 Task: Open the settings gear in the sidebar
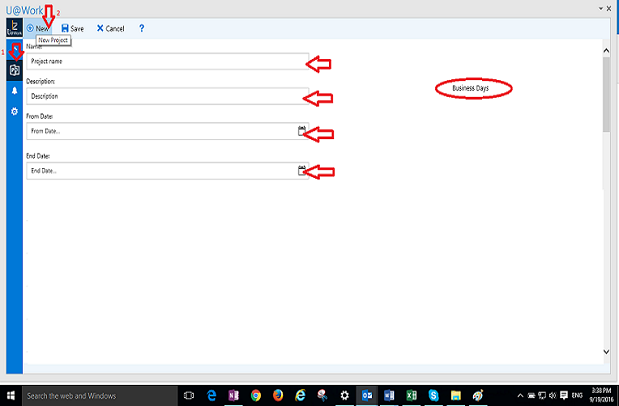pyautogui.click(x=14, y=111)
